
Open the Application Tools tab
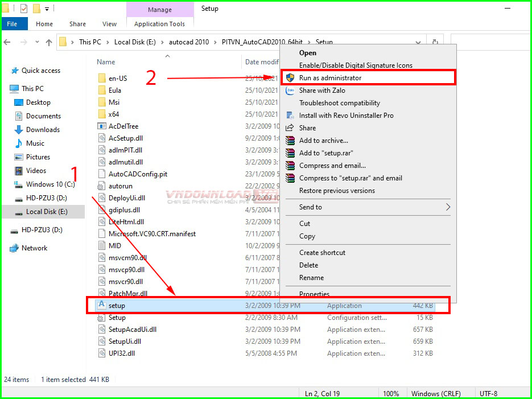[159, 23]
